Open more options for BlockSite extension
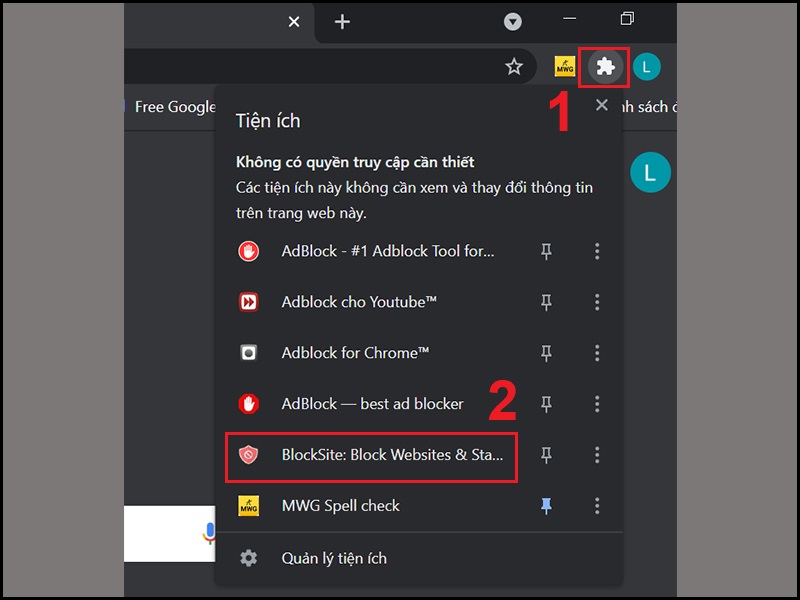 tap(597, 455)
